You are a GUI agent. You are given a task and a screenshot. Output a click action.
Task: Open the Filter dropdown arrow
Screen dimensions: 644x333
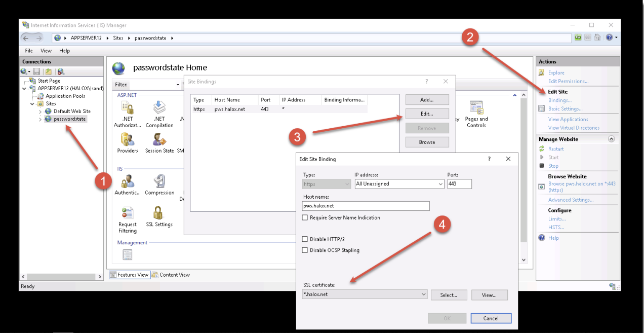tap(178, 85)
